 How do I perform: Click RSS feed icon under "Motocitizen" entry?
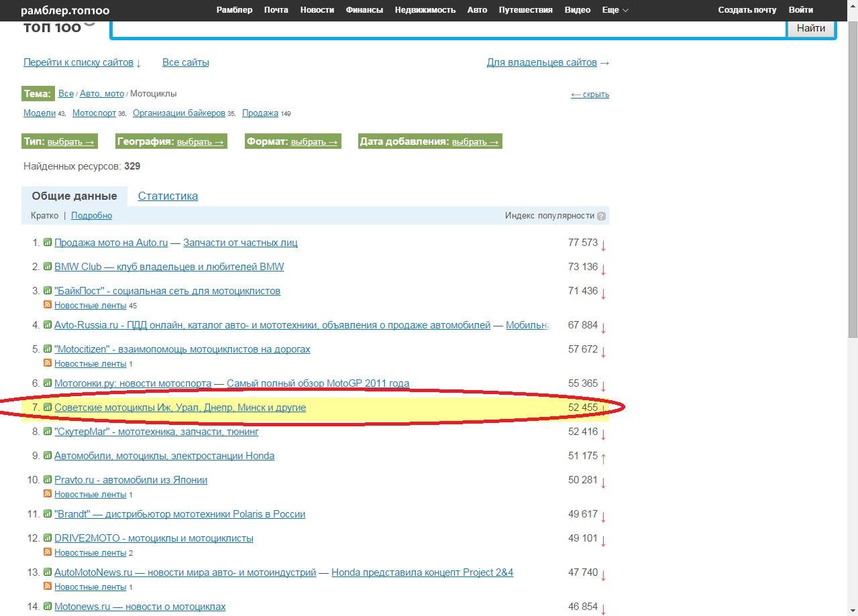(48, 363)
